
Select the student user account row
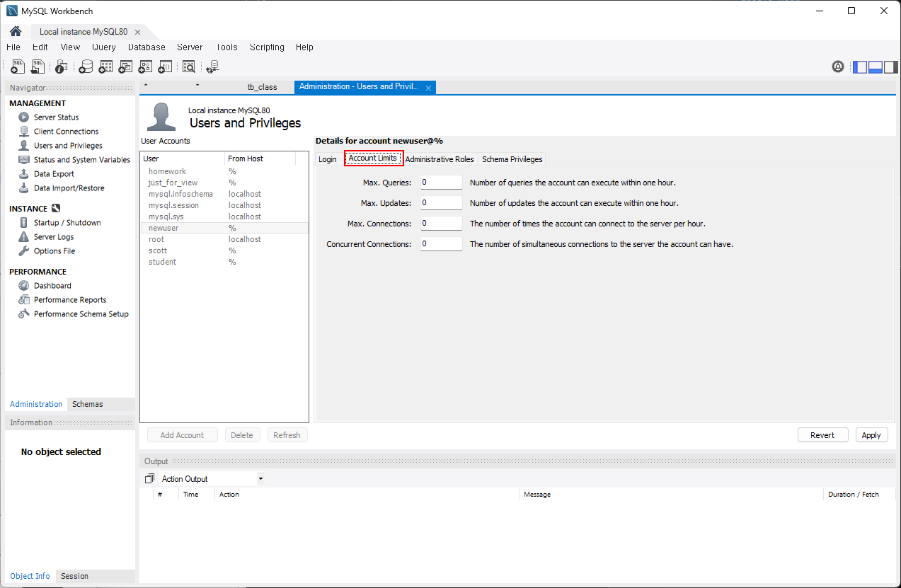coord(224,262)
